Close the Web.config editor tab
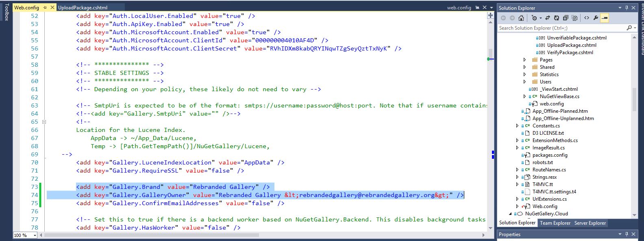This screenshot has width=644, height=241. coord(52,8)
